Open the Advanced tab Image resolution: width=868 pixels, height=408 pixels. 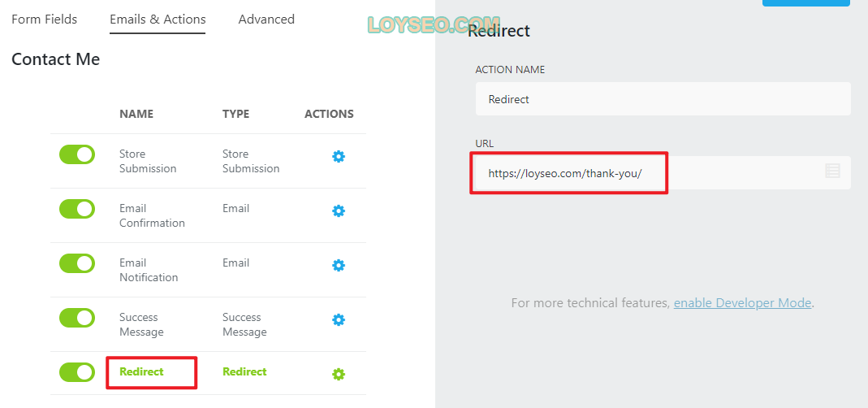[x=266, y=19]
